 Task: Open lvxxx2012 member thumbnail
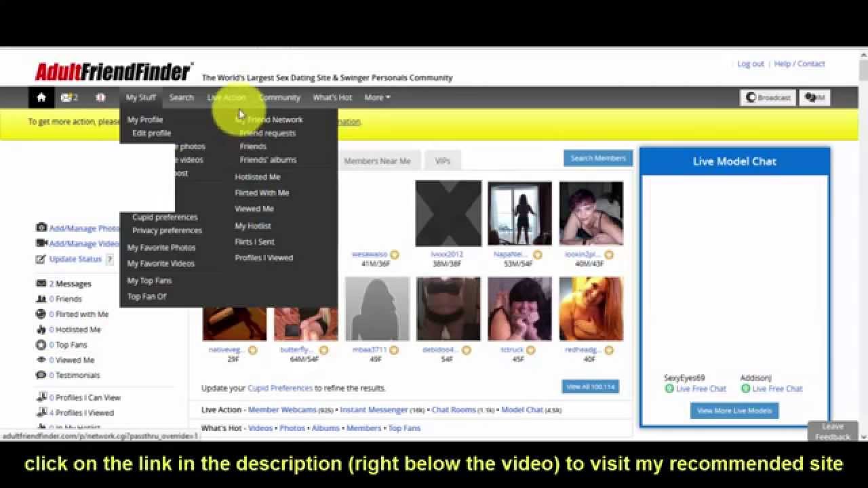pyautogui.click(x=448, y=213)
